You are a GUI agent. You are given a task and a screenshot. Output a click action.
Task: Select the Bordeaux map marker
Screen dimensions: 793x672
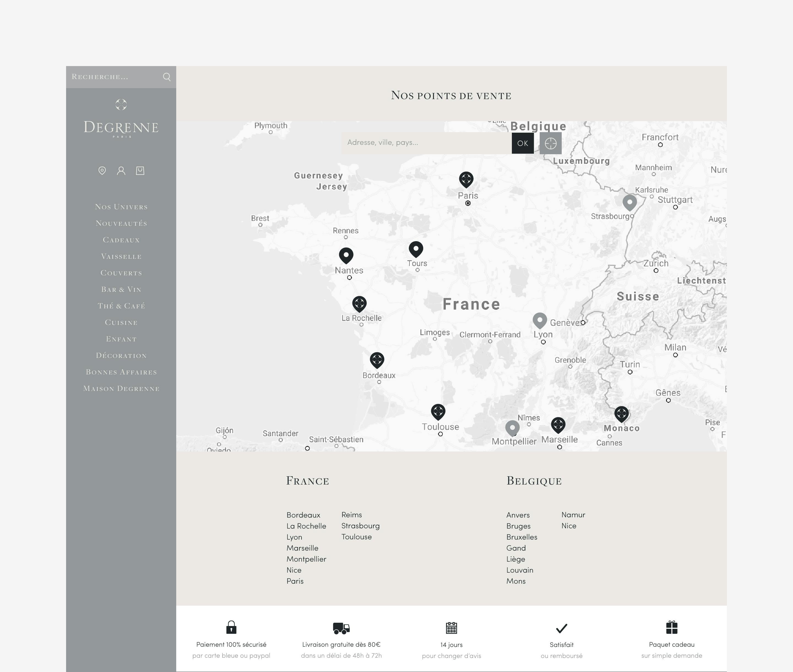click(x=377, y=360)
